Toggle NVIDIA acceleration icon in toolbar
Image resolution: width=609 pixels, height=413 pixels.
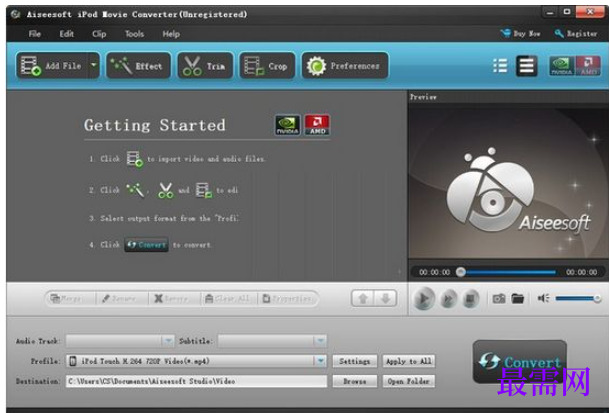click(562, 66)
